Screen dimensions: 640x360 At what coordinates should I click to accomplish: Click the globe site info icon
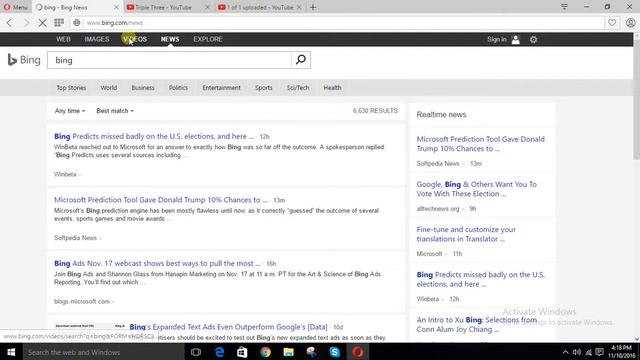point(77,23)
